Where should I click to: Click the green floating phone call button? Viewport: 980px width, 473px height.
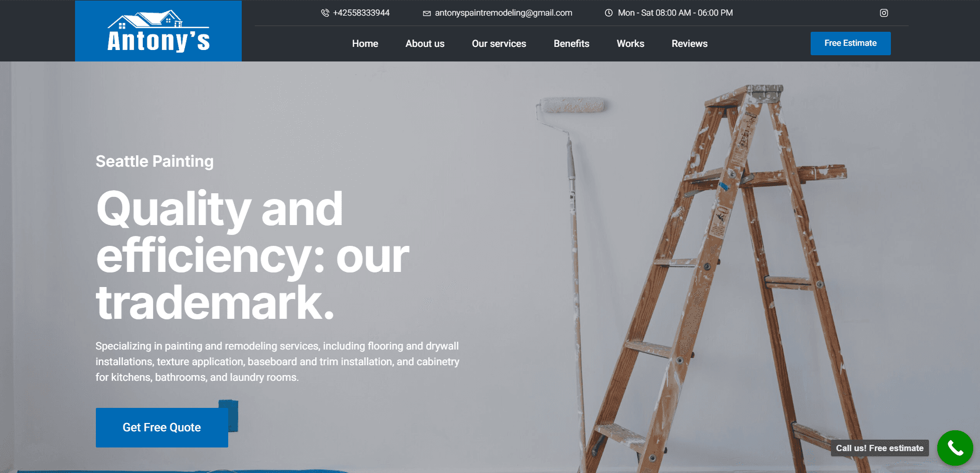(x=955, y=448)
